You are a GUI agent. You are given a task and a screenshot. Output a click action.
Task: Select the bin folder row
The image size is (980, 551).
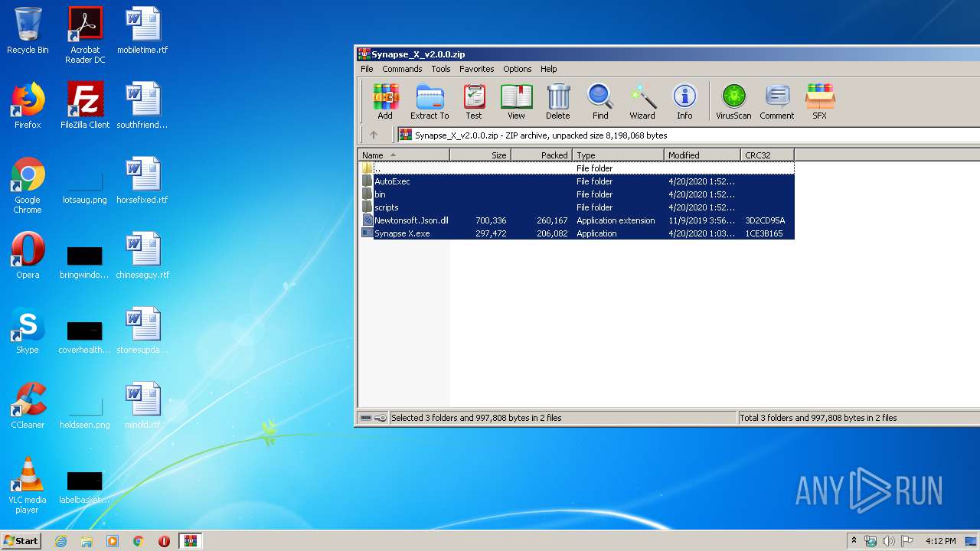coord(577,194)
